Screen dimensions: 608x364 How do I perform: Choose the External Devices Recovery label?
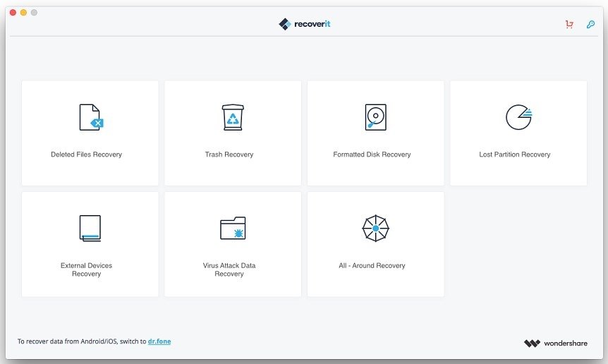point(87,269)
